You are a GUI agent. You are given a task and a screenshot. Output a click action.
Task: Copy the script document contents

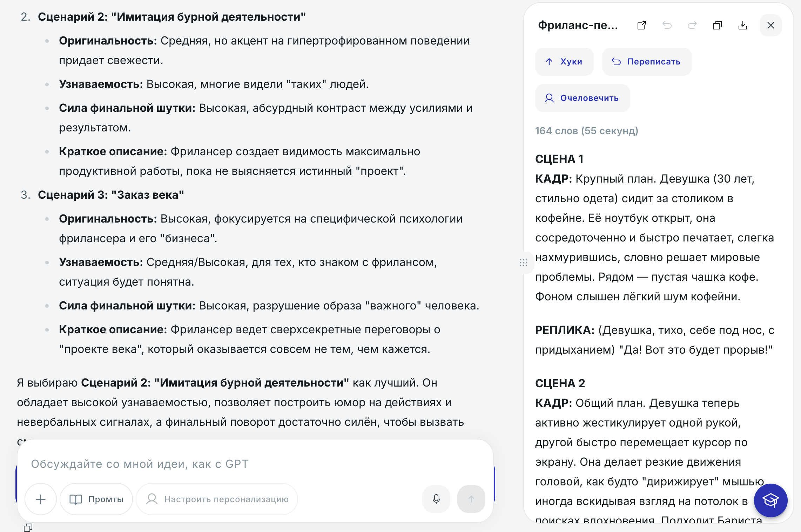[717, 25]
